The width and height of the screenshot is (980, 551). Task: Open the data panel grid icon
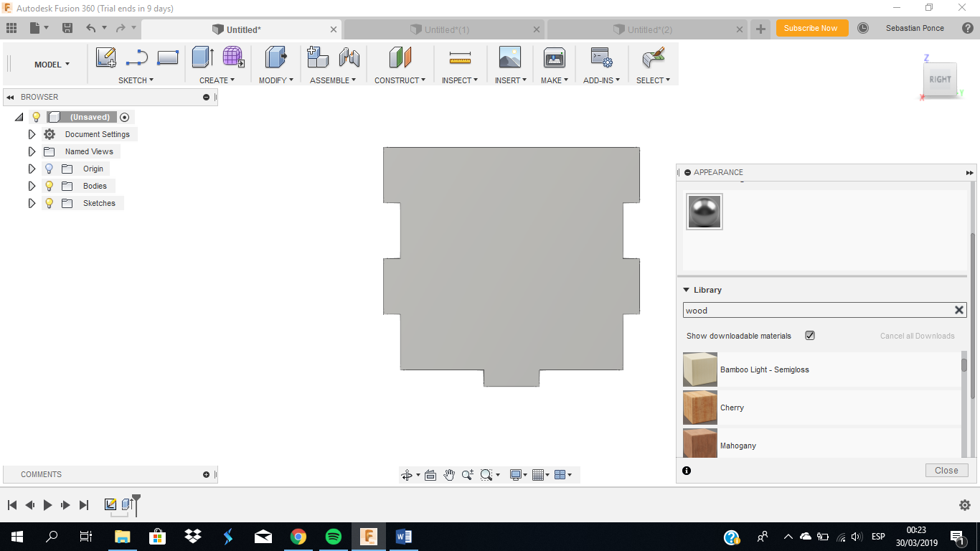(11, 28)
